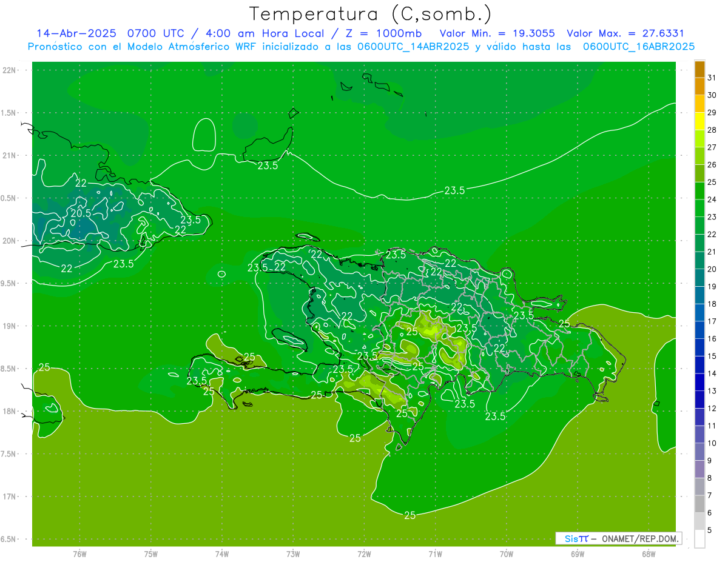Click the gray legend swatch between 6 and 7
Viewport: 728px width, 562px height.
pos(699,504)
